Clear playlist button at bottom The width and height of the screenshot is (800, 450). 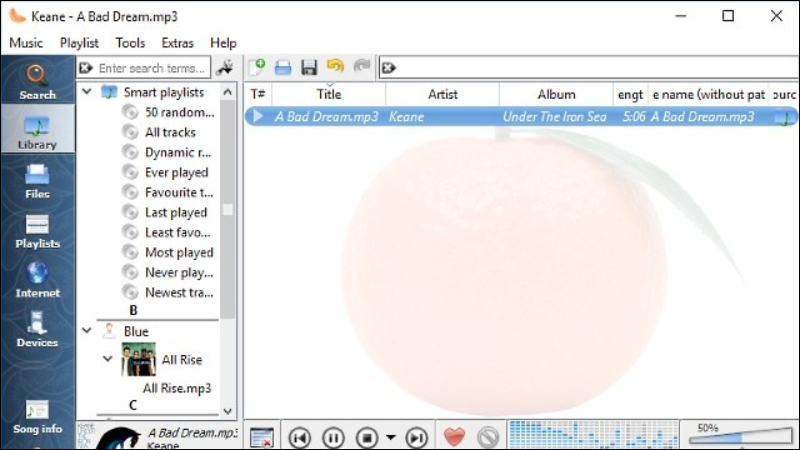262,437
